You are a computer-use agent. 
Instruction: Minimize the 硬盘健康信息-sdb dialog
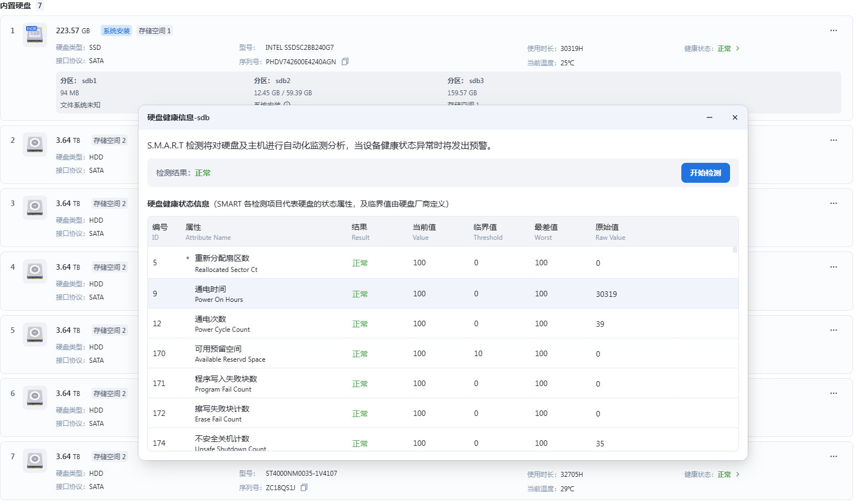[x=709, y=117]
